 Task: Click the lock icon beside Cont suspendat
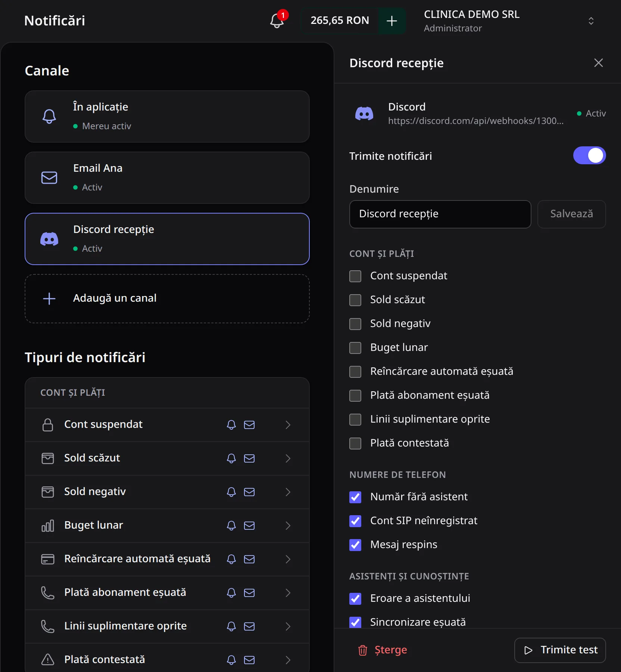(48, 425)
